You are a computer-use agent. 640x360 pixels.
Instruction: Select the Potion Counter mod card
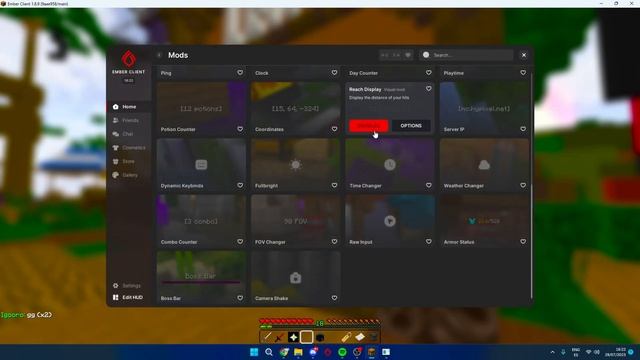pos(201,109)
